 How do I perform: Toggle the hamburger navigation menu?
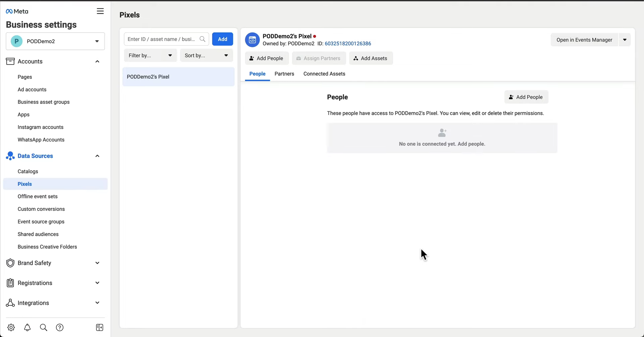coord(100,11)
